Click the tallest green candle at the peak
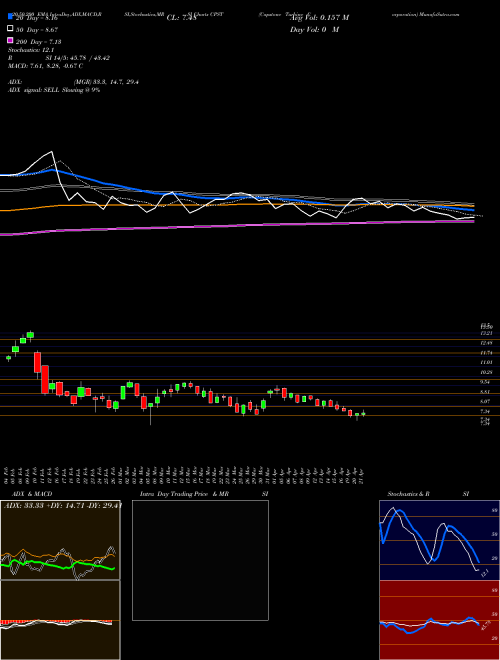The width and height of the screenshot is (500, 660). click(30, 335)
